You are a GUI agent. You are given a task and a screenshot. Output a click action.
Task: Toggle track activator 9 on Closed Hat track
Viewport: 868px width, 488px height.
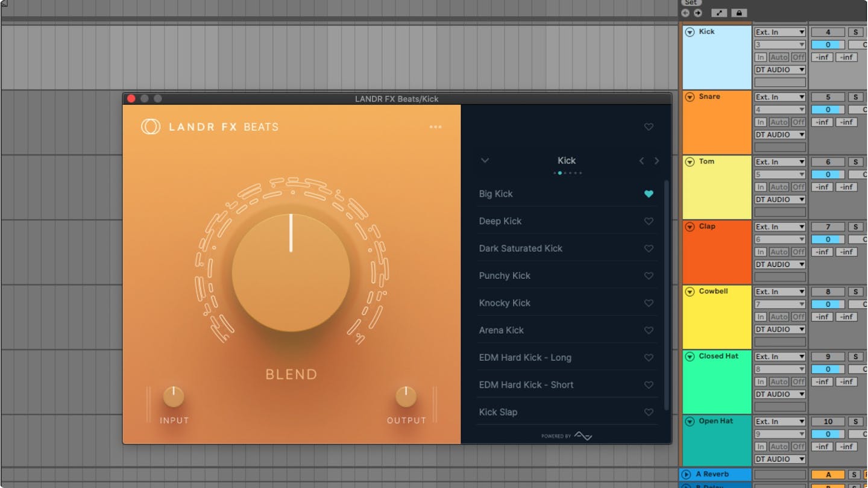(x=828, y=357)
